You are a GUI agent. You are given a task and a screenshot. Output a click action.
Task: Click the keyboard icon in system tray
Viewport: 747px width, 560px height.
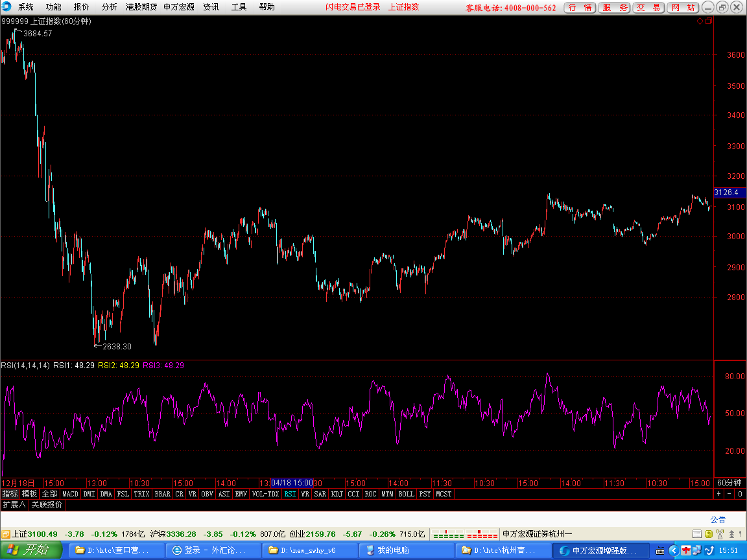click(660, 550)
